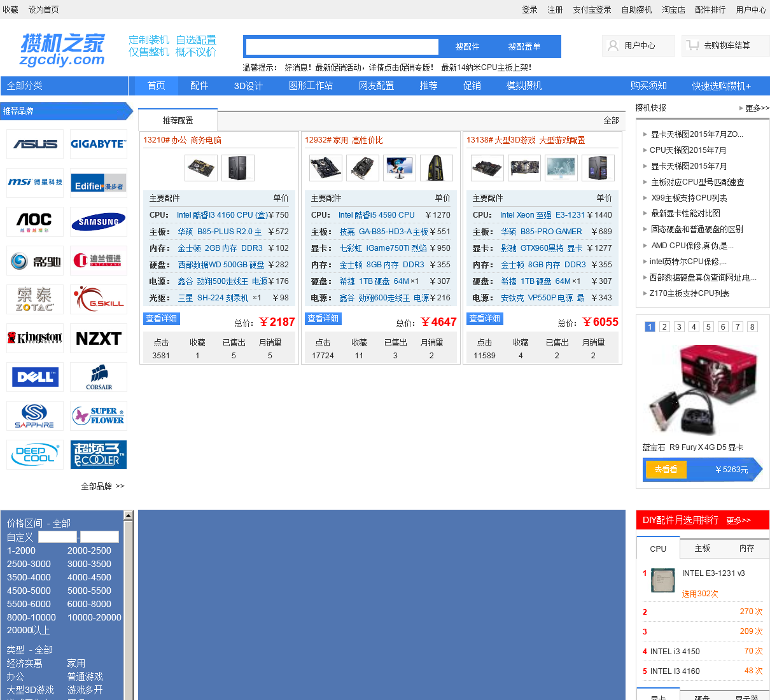Select the 推荐配置 tab
The height and width of the screenshot is (700, 770).
[178, 120]
